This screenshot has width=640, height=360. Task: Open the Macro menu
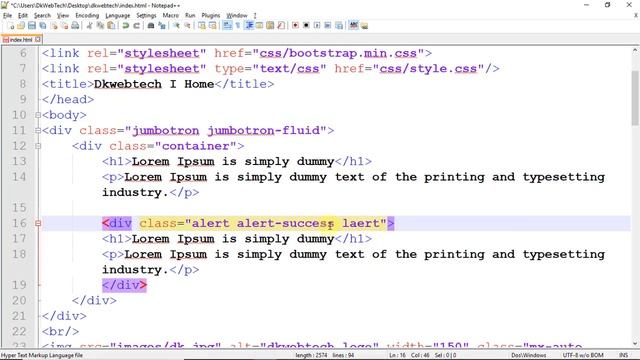click(x=171, y=16)
